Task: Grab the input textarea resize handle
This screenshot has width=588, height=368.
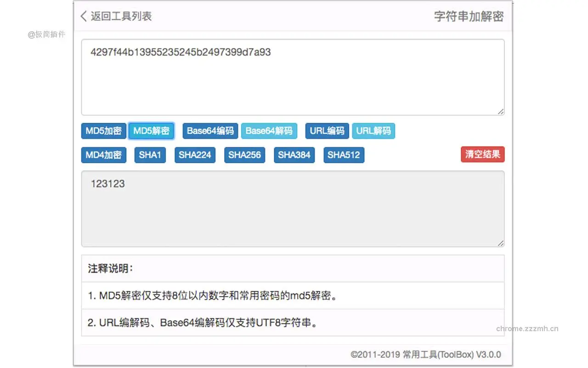Action: [x=501, y=111]
